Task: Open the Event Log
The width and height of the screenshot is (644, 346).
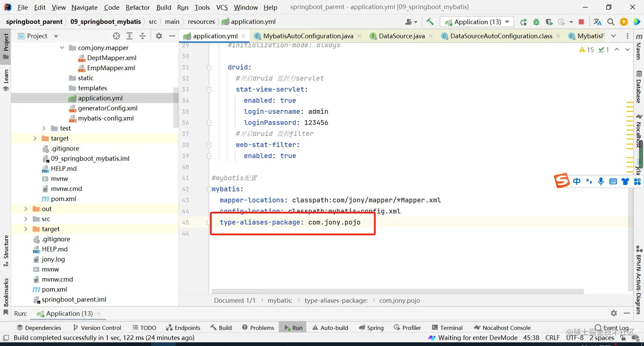Action: pyautogui.click(x=612, y=328)
